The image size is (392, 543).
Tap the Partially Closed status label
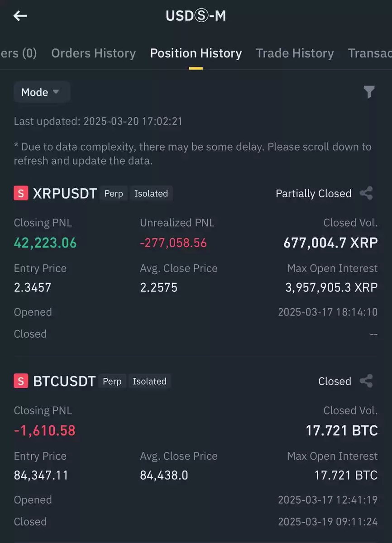(x=313, y=193)
